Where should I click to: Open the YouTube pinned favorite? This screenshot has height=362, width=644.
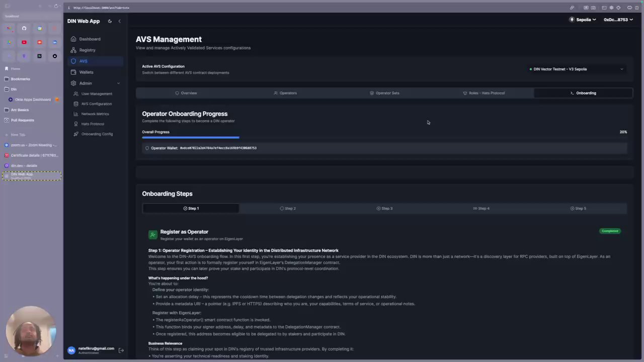[x=24, y=42]
